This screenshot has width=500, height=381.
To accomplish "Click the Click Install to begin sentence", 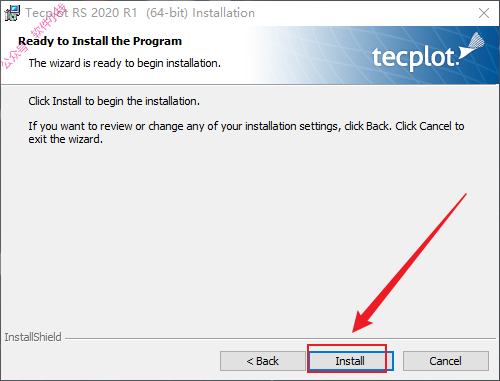I will pos(114,101).
